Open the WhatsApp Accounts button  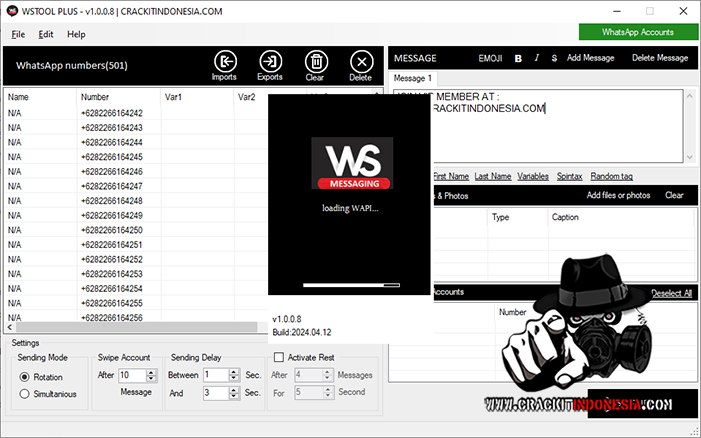coord(638,32)
